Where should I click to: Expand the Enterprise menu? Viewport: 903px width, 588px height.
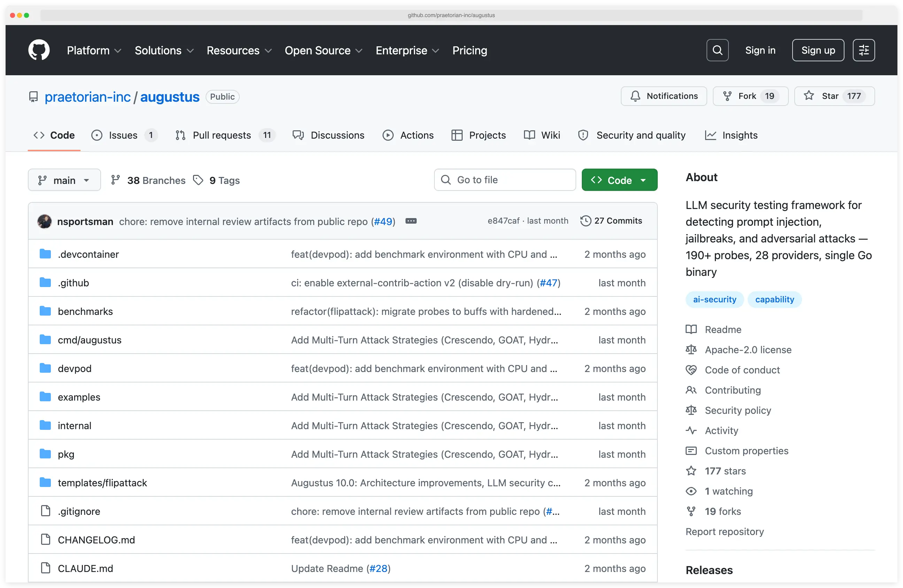click(x=407, y=50)
